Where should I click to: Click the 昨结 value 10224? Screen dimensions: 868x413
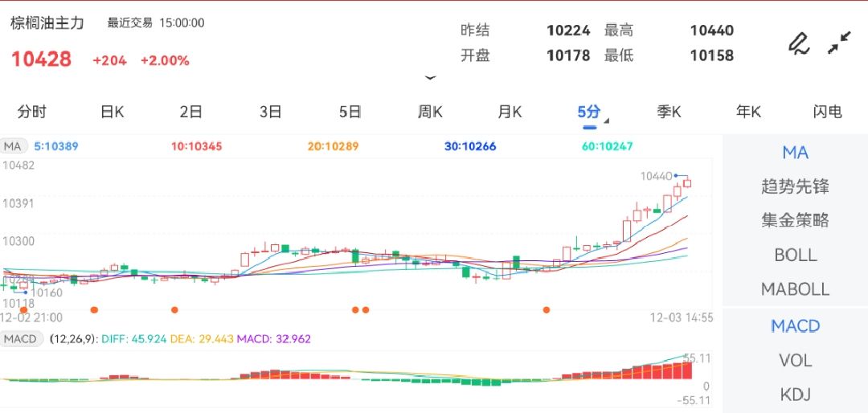coord(568,30)
